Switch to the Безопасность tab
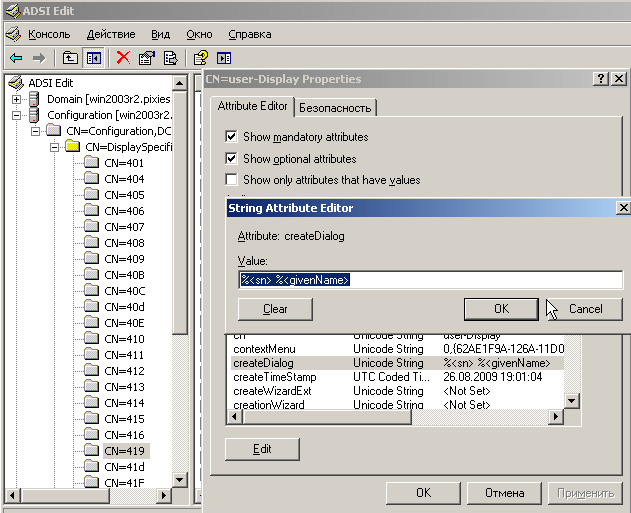The width and height of the screenshot is (631, 513). pyautogui.click(x=335, y=108)
